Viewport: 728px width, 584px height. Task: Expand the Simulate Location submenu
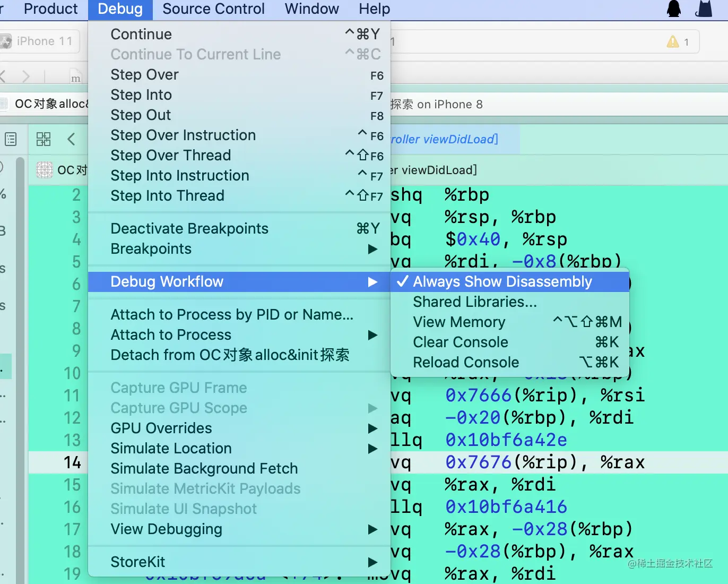(x=372, y=449)
